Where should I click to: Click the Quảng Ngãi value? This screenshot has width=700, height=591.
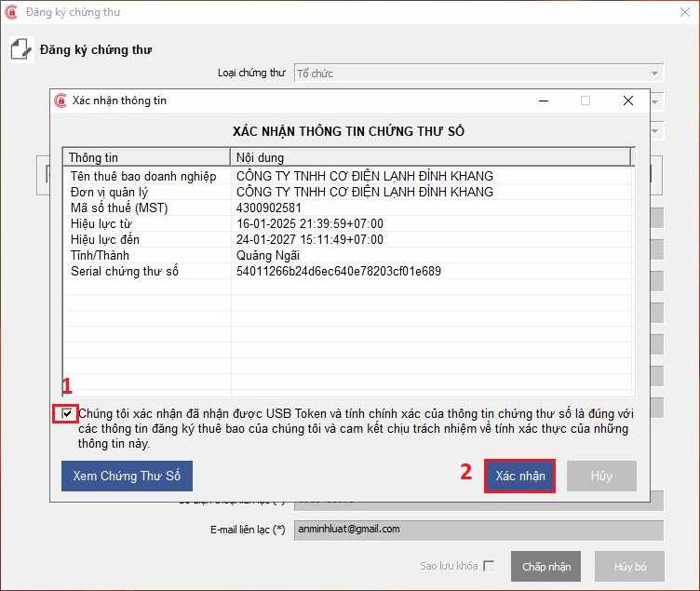pyautogui.click(x=268, y=255)
